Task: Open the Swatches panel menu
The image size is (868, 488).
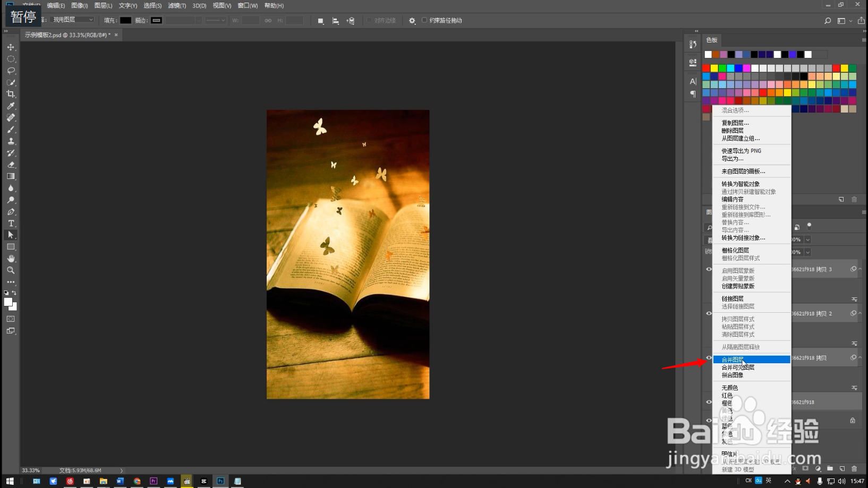Action: point(864,40)
